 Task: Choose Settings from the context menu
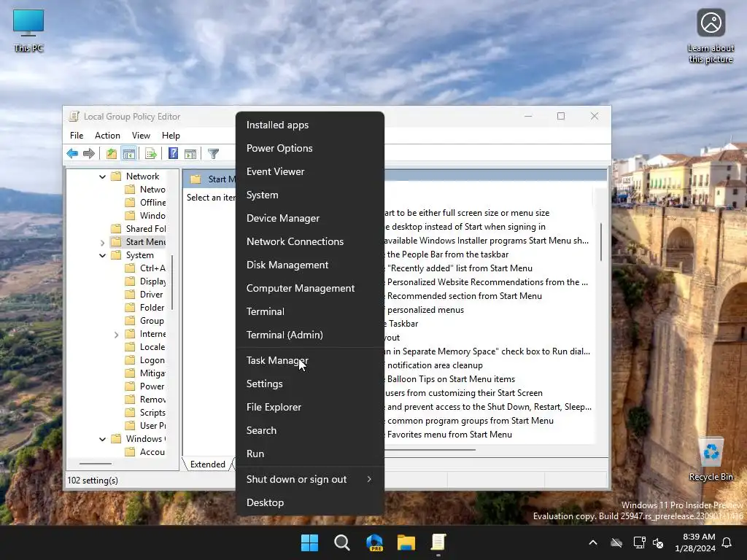[x=309, y=384]
